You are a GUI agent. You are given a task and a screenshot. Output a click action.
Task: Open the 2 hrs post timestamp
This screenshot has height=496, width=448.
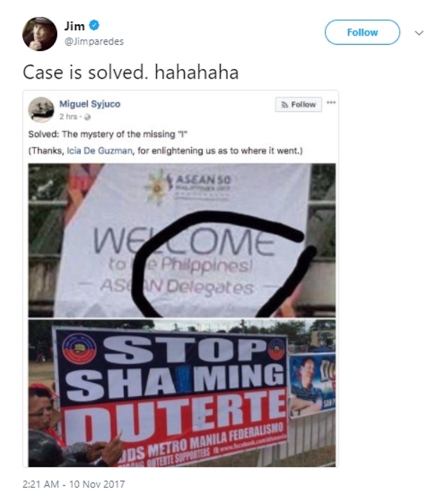click(68, 117)
